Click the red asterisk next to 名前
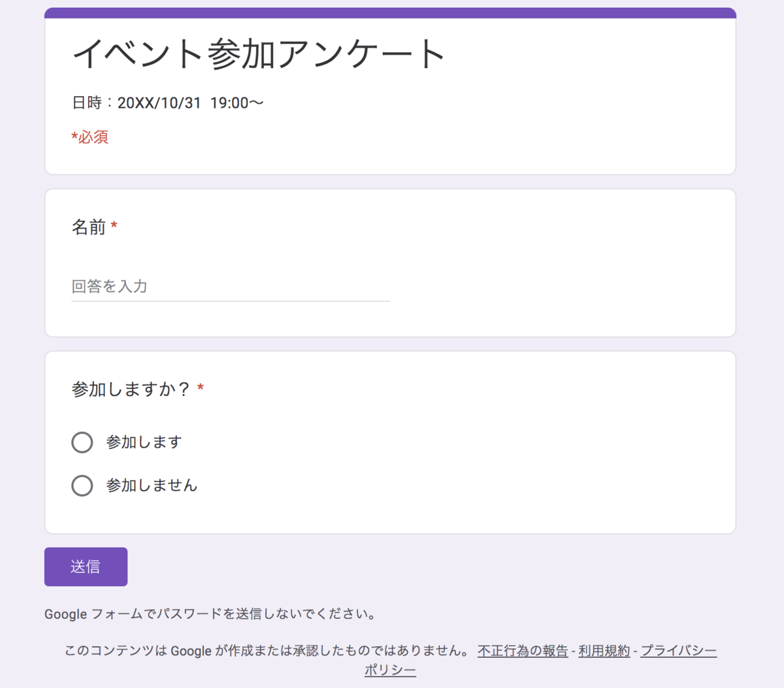This screenshot has height=688, width=784. pos(114,225)
